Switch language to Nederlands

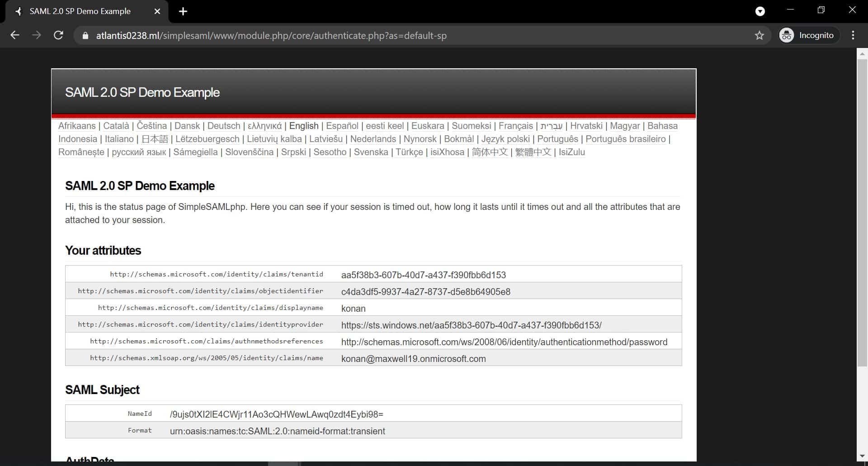point(373,139)
